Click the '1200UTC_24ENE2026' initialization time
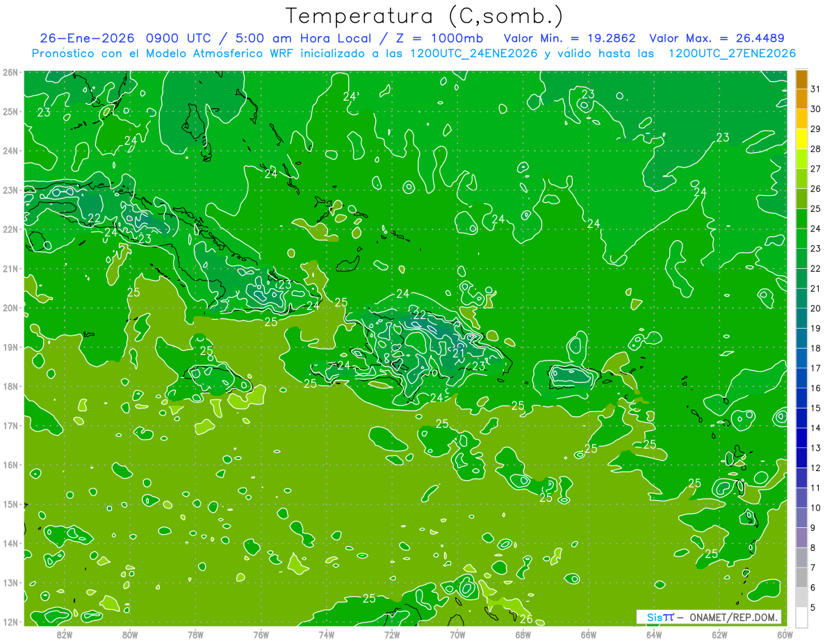 pyautogui.click(x=473, y=53)
